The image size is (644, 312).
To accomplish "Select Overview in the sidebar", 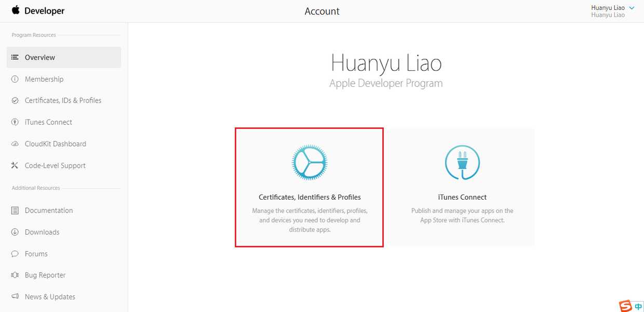I will (64, 57).
